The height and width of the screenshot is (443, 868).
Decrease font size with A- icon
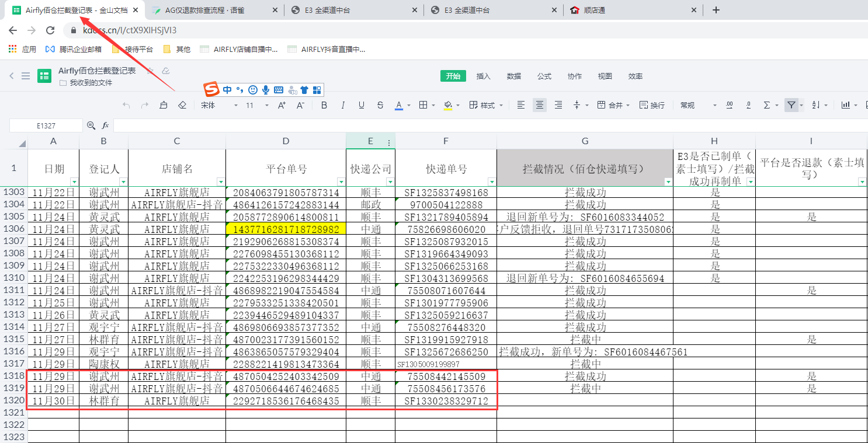tap(300, 105)
